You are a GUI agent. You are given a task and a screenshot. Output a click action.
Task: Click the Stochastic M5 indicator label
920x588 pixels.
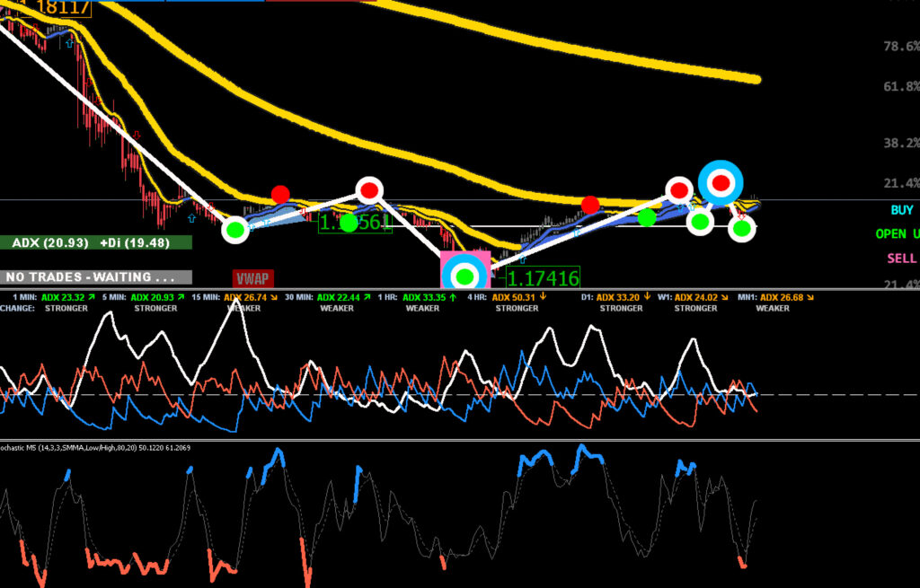[x=95, y=448]
